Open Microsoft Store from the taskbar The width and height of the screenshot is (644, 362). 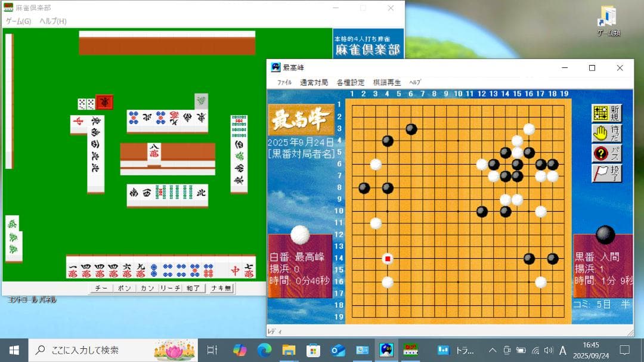(313, 350)
